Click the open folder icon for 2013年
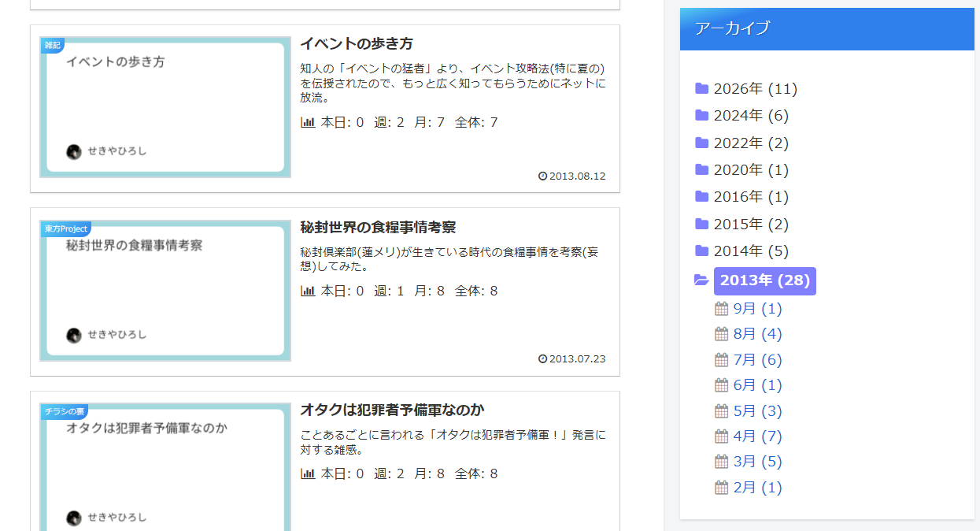Image resolution: width=980 pixels, height=531 pixels. pos(703,280)
